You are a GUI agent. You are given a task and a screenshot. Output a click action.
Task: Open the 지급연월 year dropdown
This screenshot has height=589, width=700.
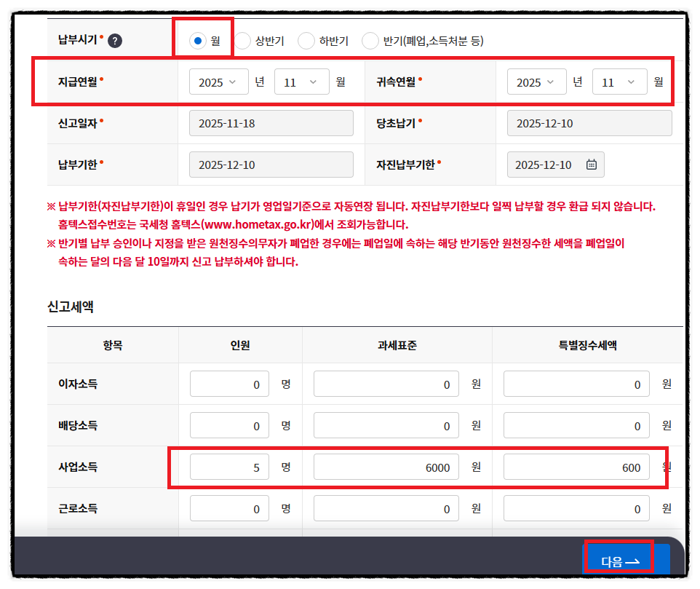(219, 82)
